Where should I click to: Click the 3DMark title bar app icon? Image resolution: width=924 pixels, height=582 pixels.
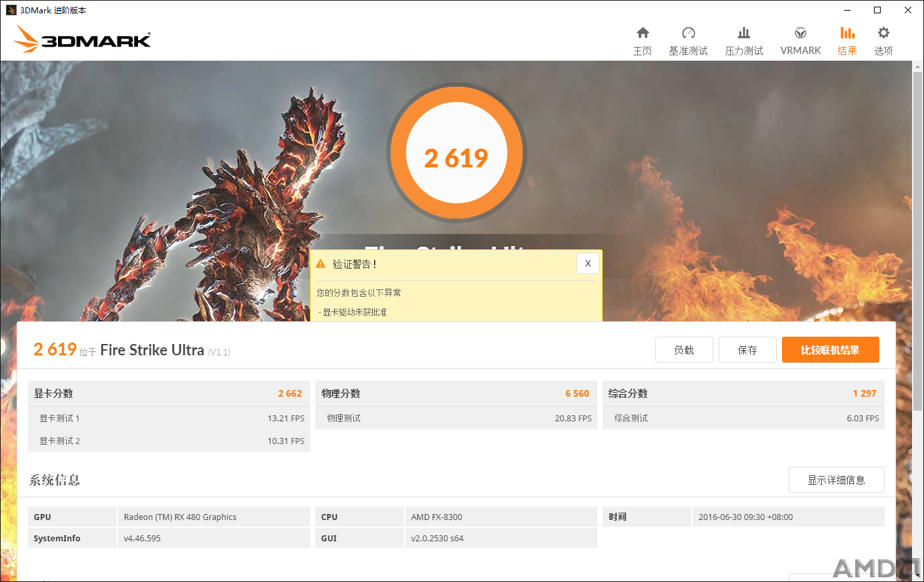pyautogui.click(x=11, y=10)
